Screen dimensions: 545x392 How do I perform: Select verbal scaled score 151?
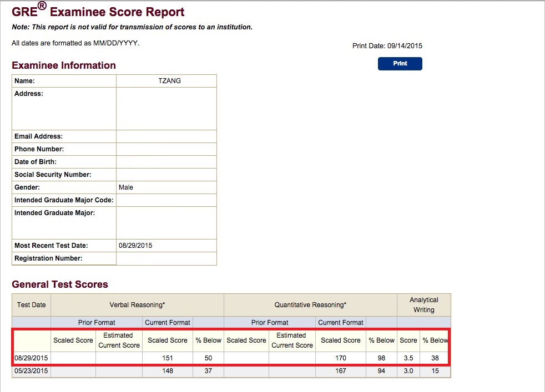168,358
